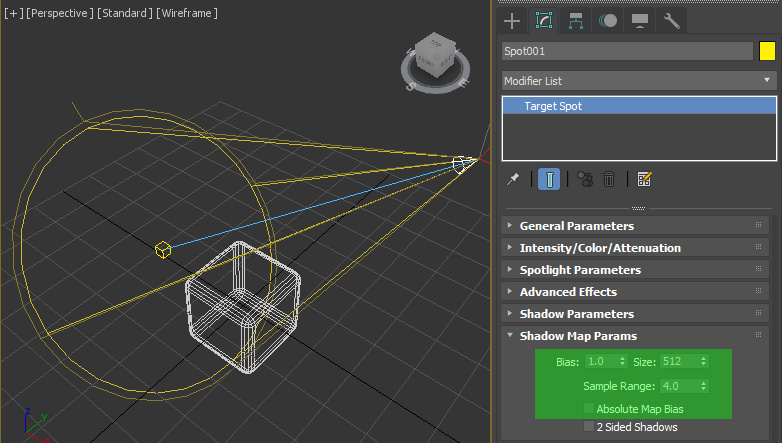Screen dimensions: 782x443
Task: Click the Spotlight Parameters drag grip
Action: click(x=759, y=269)
